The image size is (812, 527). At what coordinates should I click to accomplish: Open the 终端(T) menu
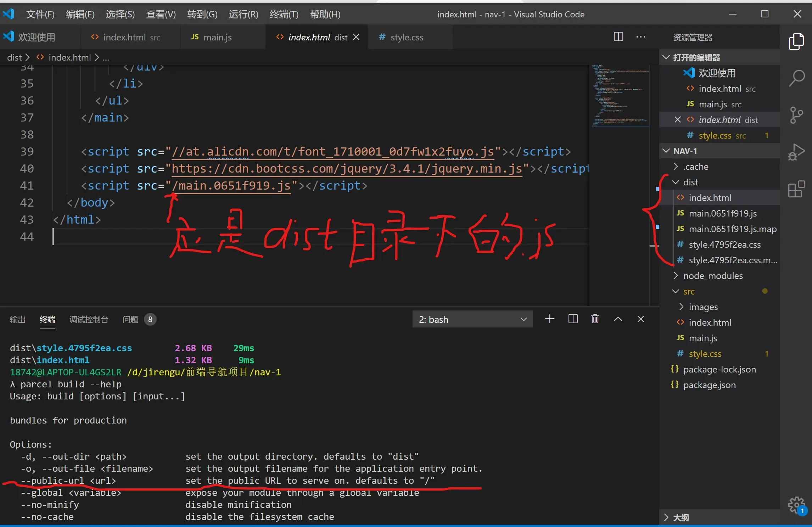click(284, 14)
